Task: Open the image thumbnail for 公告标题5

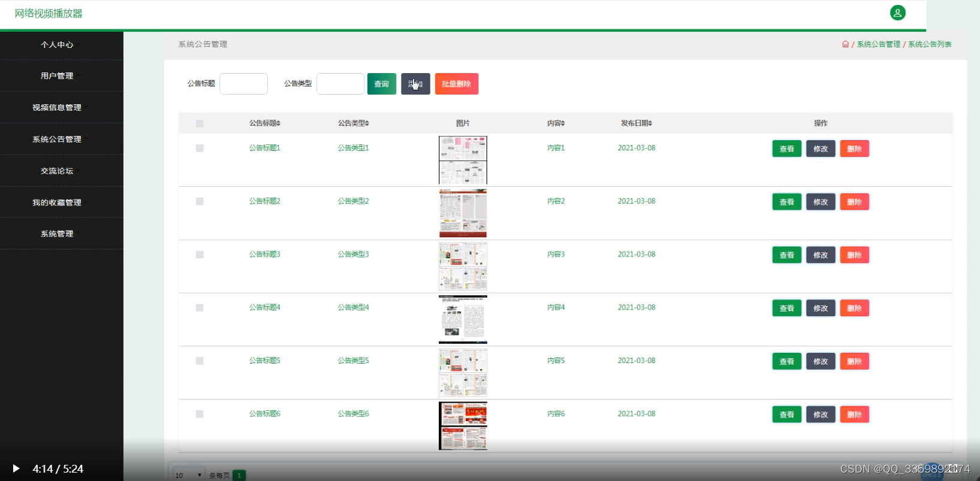Action: tap(463, 373)
